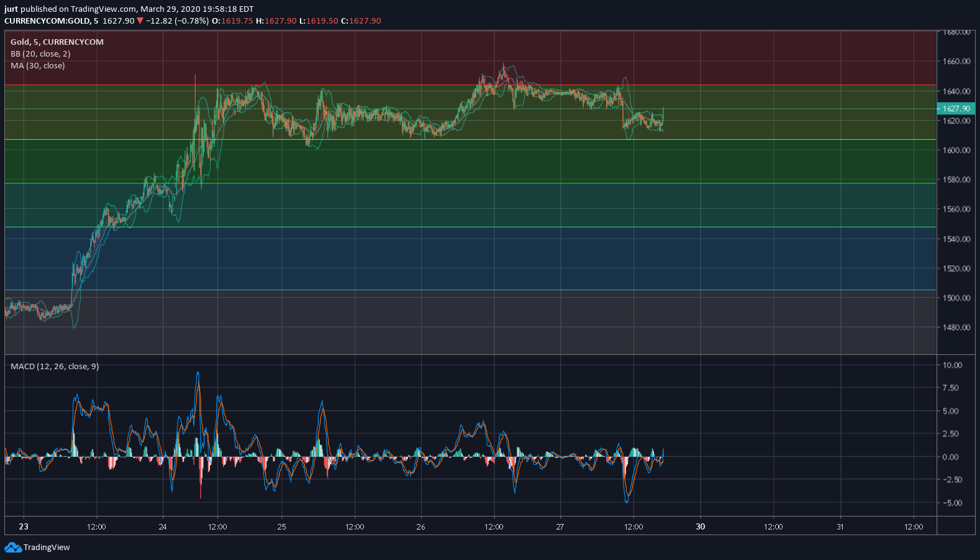980x560 pixels.
Task: Open the TradingView text link
Action: (x=47, y=548)
